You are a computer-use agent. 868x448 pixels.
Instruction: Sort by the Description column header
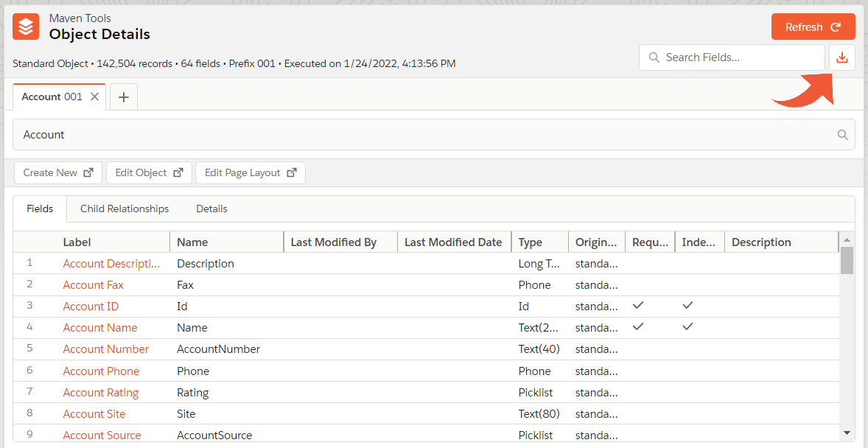tap(782, 242)
